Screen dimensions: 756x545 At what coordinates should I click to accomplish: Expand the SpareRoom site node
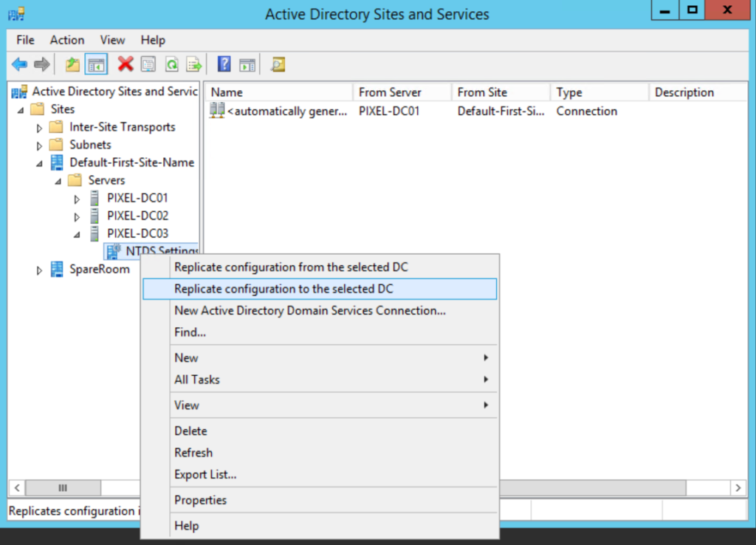(39, 270)
